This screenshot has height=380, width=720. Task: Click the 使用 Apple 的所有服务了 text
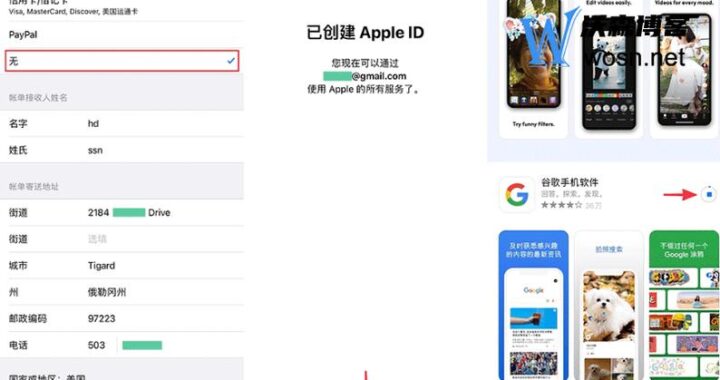(x=364, y=89)
